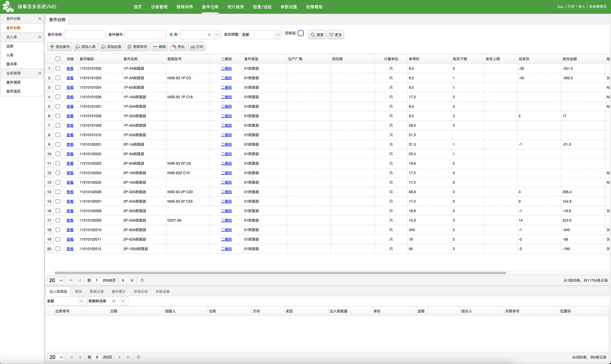Click the 打印 print toolbar button
Screen dimensions: 611x364
pos(197,47)
